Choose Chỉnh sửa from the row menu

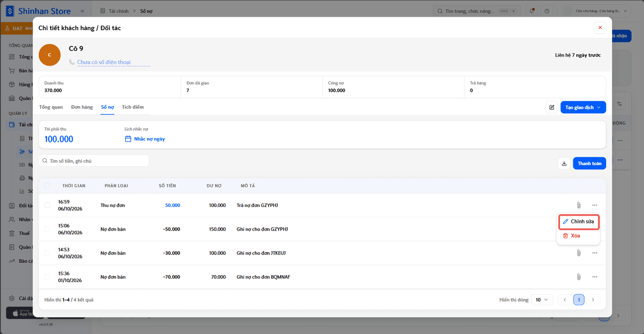coord(579,222)
